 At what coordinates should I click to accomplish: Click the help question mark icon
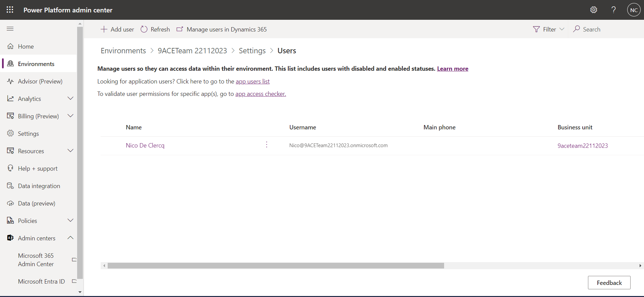(x=613, y=10)
